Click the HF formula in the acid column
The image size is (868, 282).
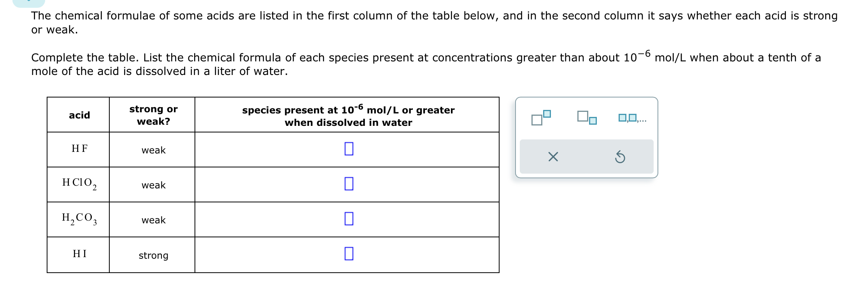(79, 149)
